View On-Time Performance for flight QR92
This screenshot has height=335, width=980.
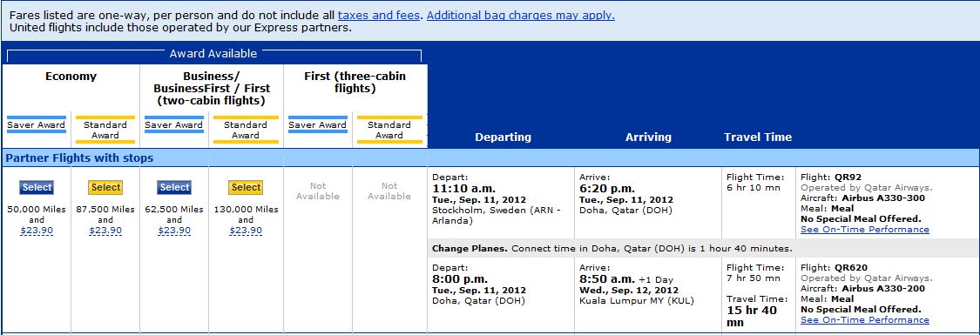click(864, 230)
